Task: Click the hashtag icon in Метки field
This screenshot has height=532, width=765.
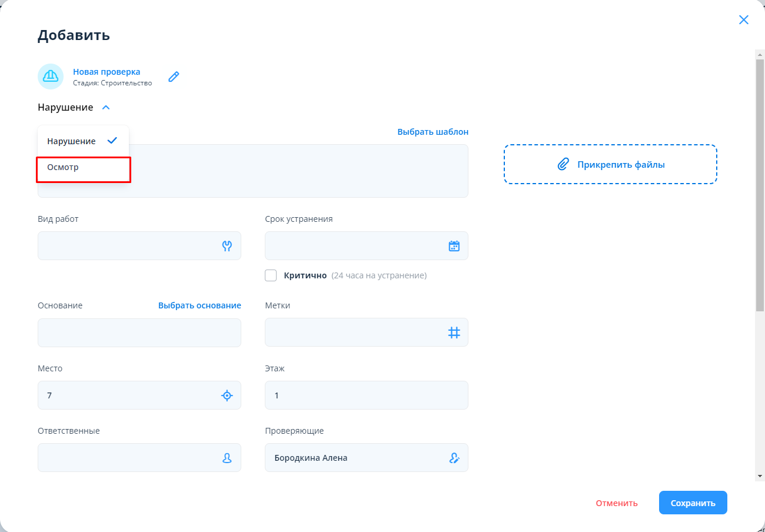Action: coord(454,333)
